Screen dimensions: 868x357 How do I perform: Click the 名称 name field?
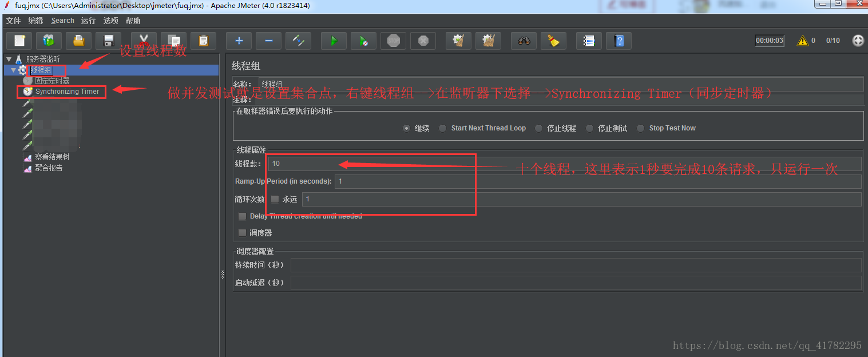coord(561,84)
